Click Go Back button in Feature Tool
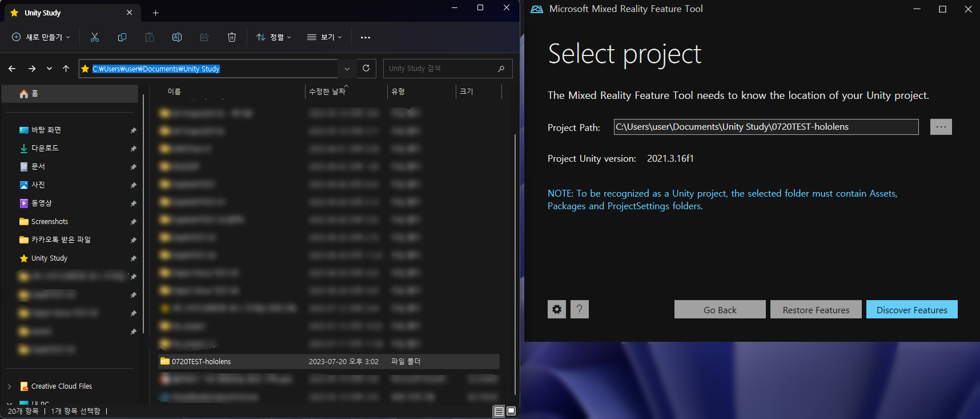 tap(720, 310)
